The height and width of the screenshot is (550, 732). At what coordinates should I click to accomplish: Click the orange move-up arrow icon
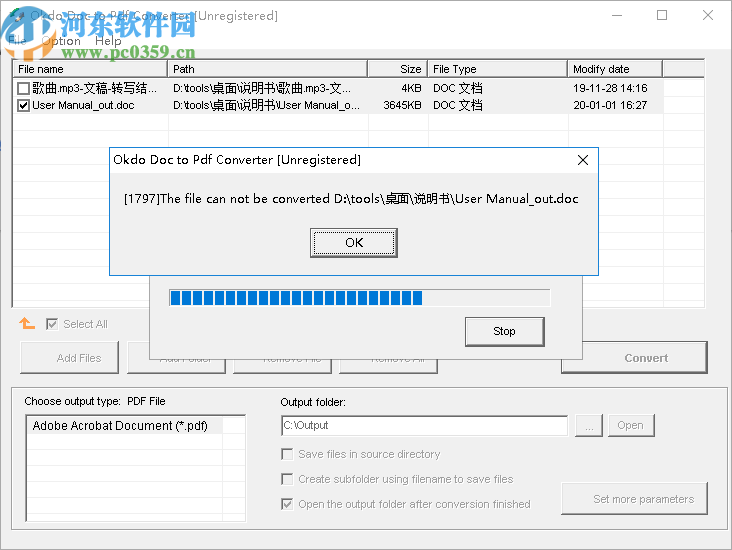[27, 323]
